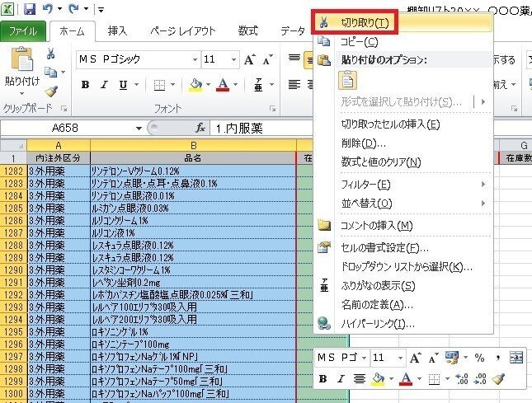Toggle Underline in the ribbon Font group
532x403 pixels.
123,85
